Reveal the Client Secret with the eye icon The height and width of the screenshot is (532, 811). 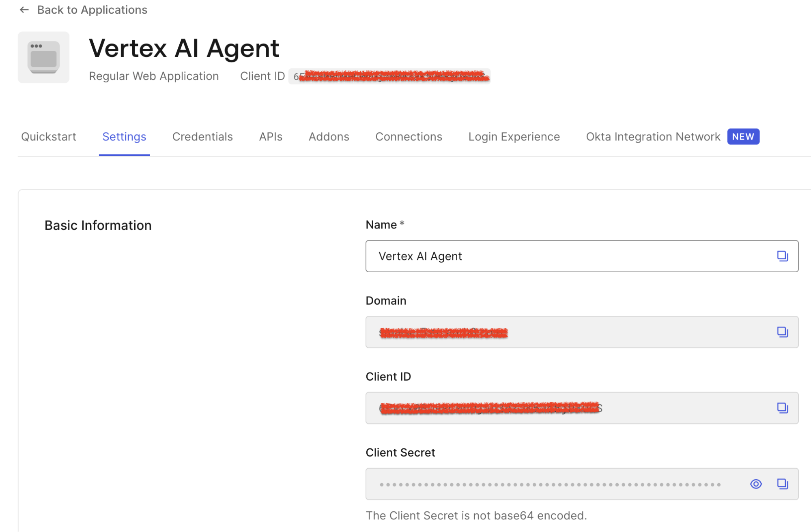tap(755, 484)
